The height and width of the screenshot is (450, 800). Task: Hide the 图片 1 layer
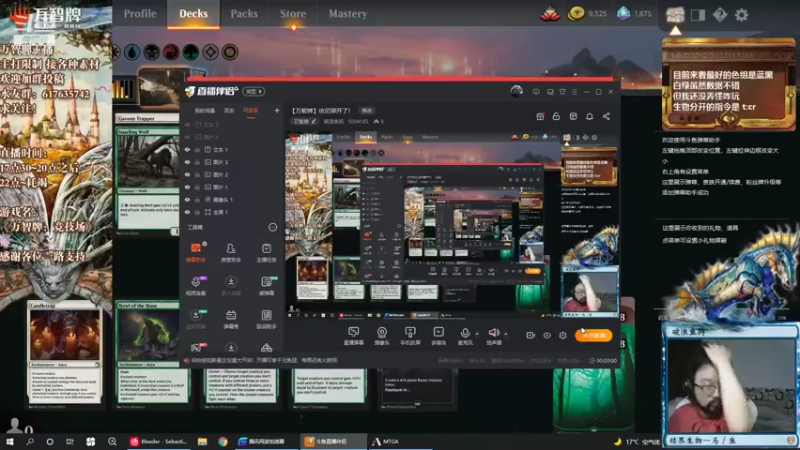(x=187, y=187)
